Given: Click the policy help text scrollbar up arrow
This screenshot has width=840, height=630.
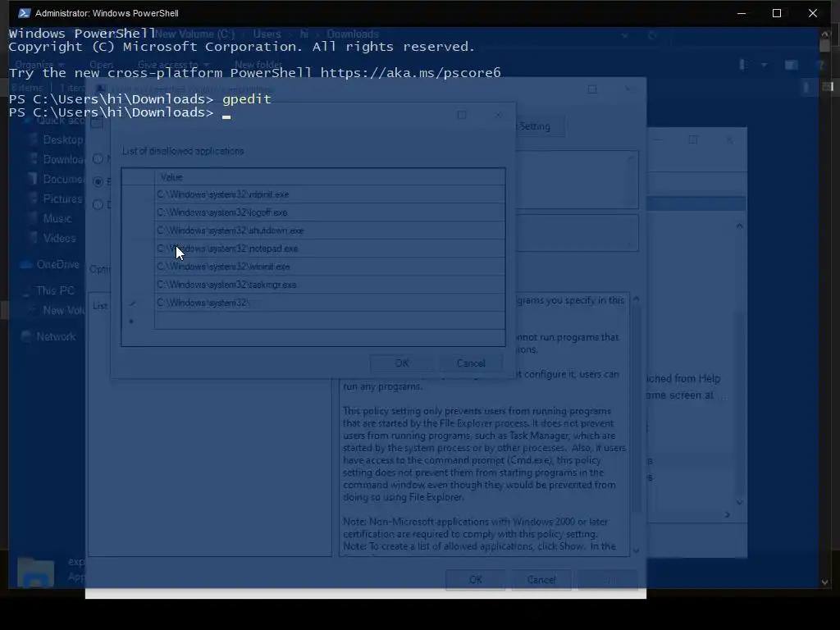Looking at the screenshot, I should 637,299.
